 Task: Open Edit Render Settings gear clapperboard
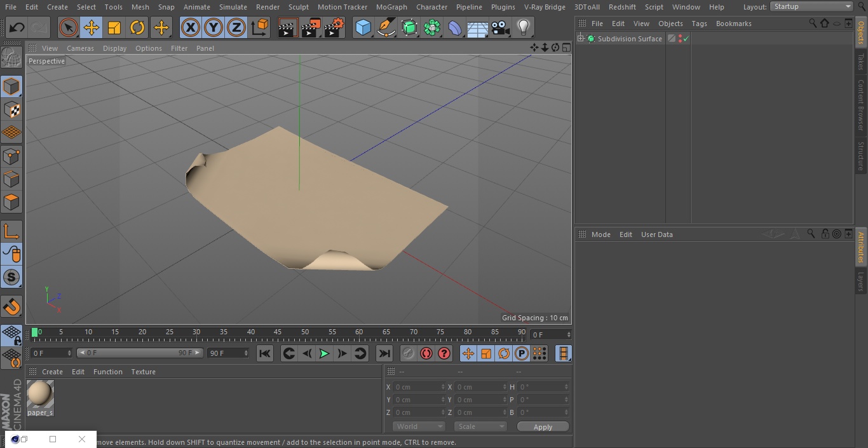[334, 28]
